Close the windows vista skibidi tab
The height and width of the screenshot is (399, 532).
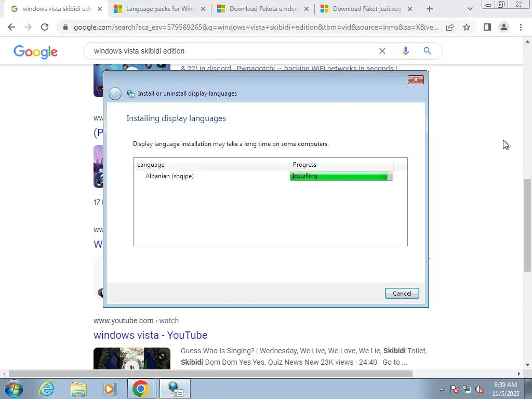[100, 9]
